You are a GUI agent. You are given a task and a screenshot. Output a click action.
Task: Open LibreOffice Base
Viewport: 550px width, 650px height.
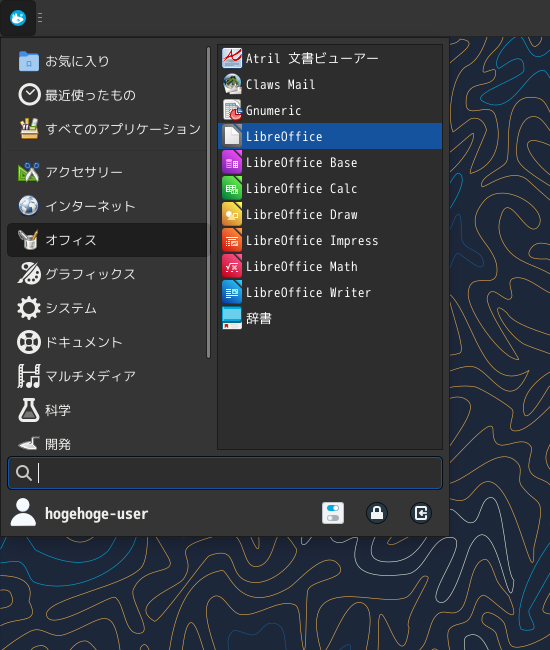[330, 162]
